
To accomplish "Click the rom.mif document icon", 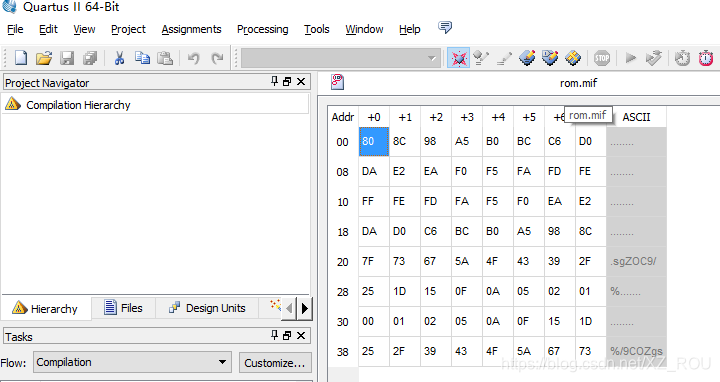I will coord(338,82).
